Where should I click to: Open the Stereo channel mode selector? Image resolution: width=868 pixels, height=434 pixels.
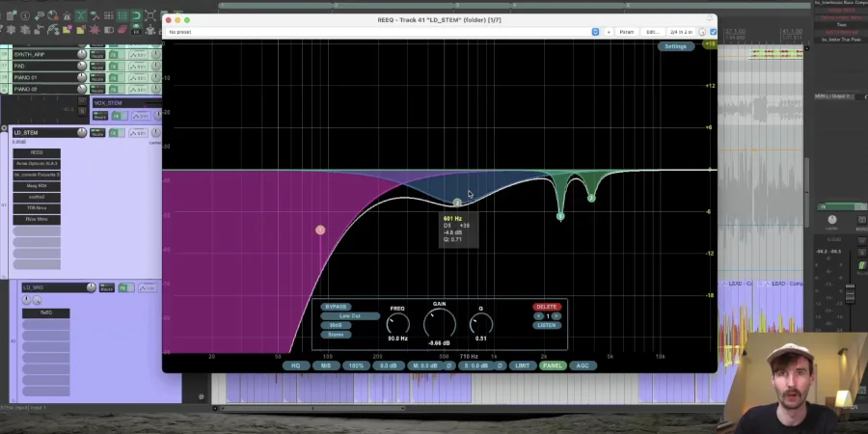click(x=336, y=335)
